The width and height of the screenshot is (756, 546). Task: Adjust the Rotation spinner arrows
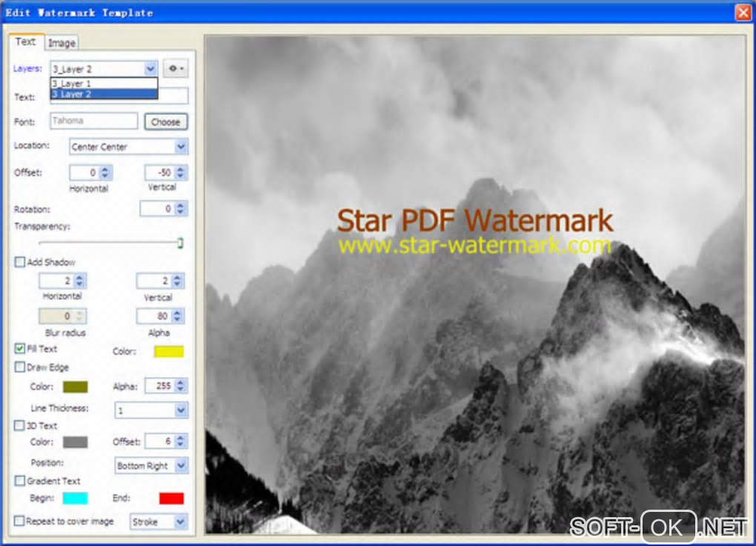pos(180,209)
